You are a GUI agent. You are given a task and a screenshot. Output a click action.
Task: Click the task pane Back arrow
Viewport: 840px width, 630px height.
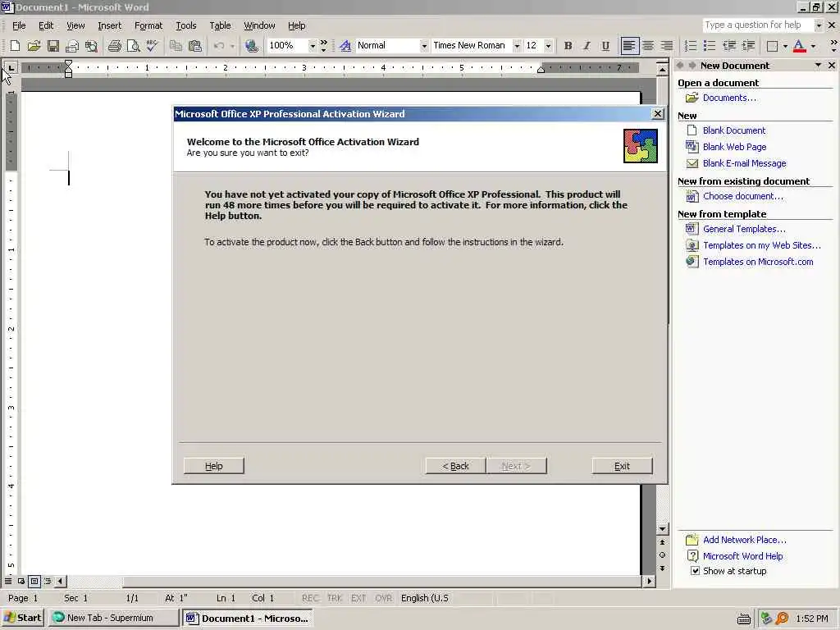pos(680,66)
